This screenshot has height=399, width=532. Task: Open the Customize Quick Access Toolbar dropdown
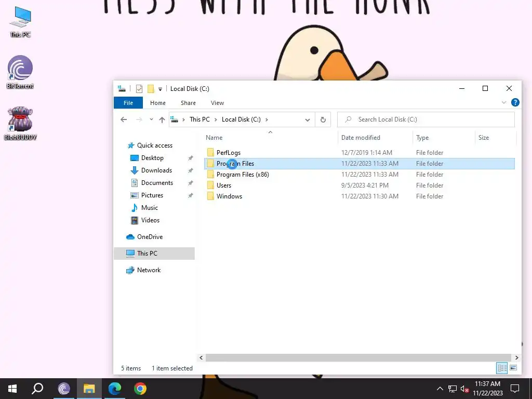pyautogui.click(x=160, y=89)
